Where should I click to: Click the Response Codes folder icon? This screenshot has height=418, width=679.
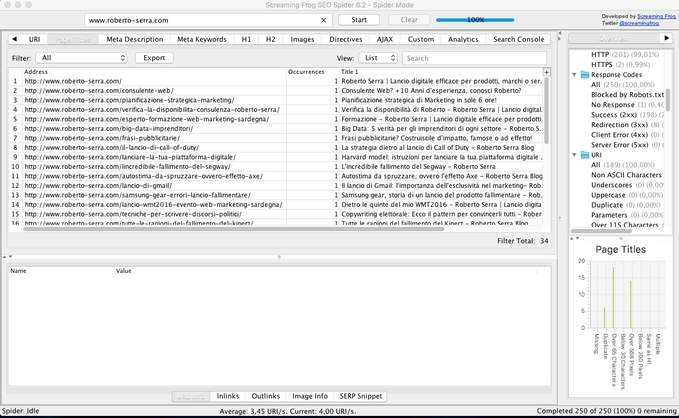coord(584,75)
